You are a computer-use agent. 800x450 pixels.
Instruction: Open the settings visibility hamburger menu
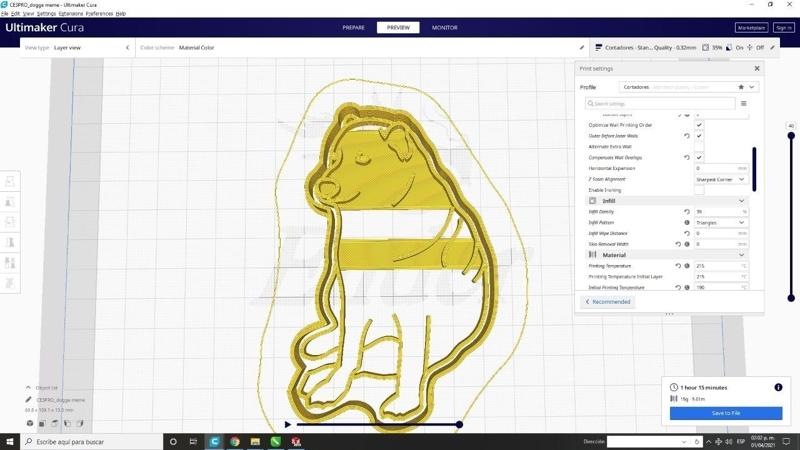point(743,104)
